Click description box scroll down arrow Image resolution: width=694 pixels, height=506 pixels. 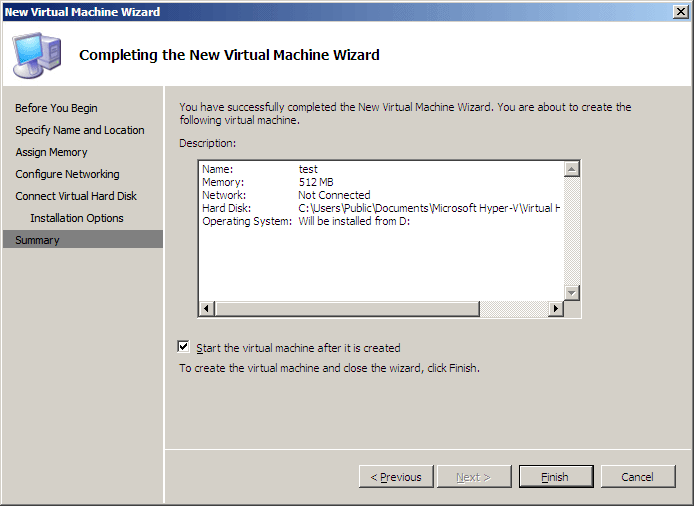572,293
